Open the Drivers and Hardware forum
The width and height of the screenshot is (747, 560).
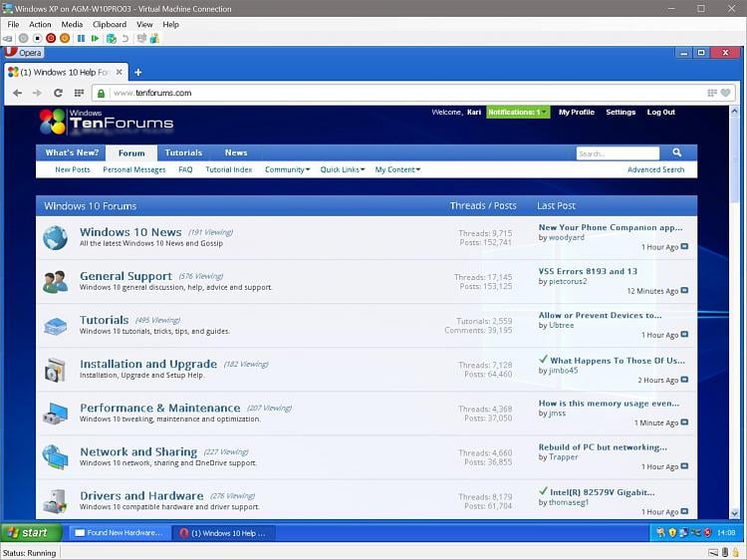coord(141,495)
